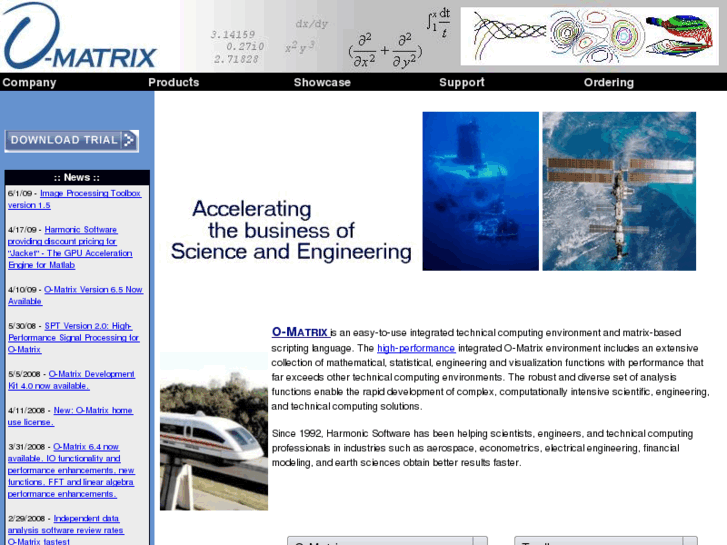The height and width of the screenshot is (545, 727).
Task: Click the O-Matrix link in the body text
Action: click(x=300, y=332)
